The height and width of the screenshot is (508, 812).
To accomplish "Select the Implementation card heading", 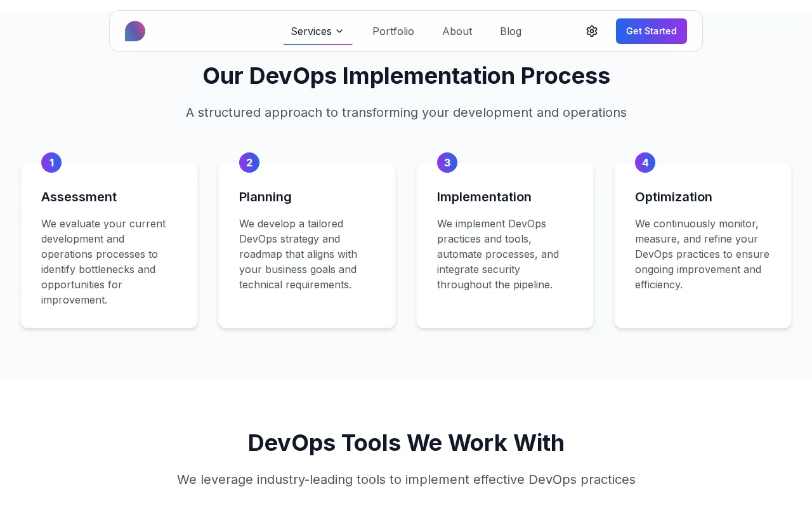I will click(484, 197).
